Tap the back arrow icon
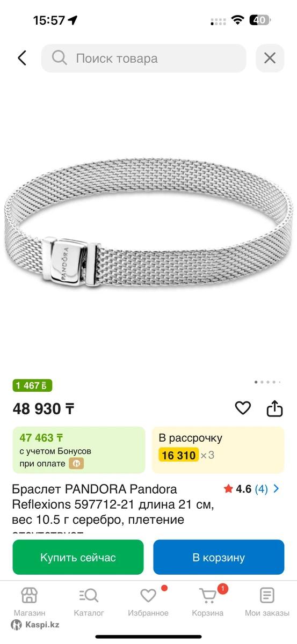Screen dimensions: 297x644 point(21,58)
